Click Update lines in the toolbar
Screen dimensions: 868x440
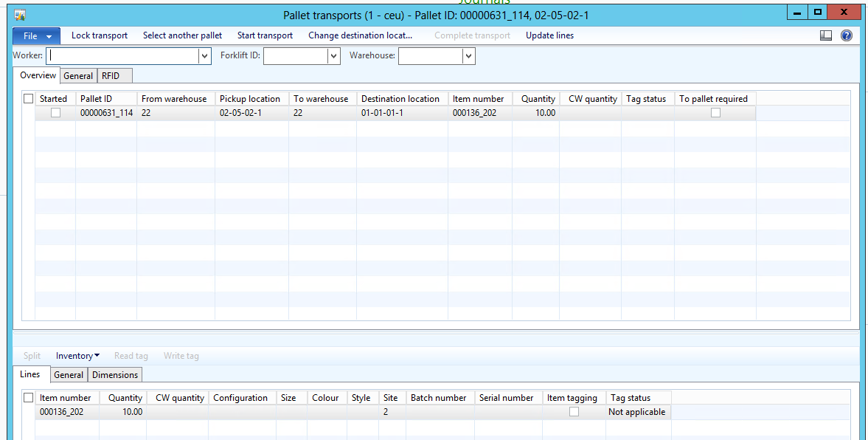click(x=549, y=35)
